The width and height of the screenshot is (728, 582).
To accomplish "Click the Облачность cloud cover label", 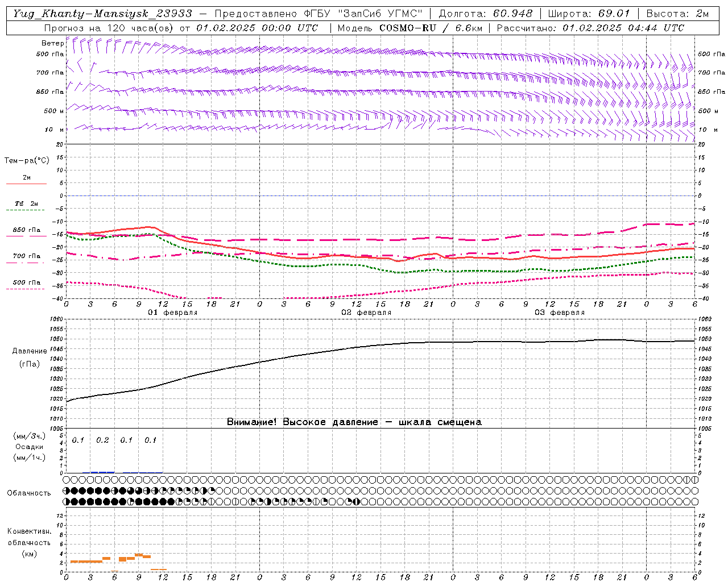I will coord(29,493).
